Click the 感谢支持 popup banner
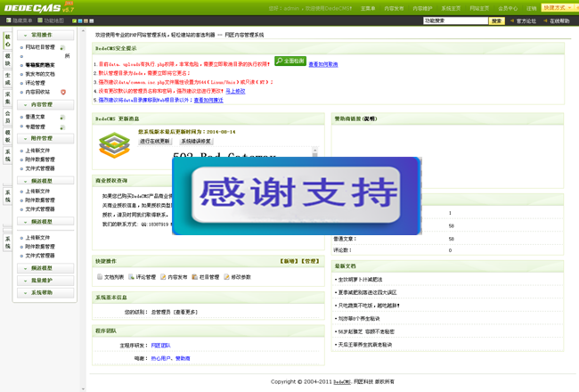Screen dimensions: 579x392 coord(297,196)
